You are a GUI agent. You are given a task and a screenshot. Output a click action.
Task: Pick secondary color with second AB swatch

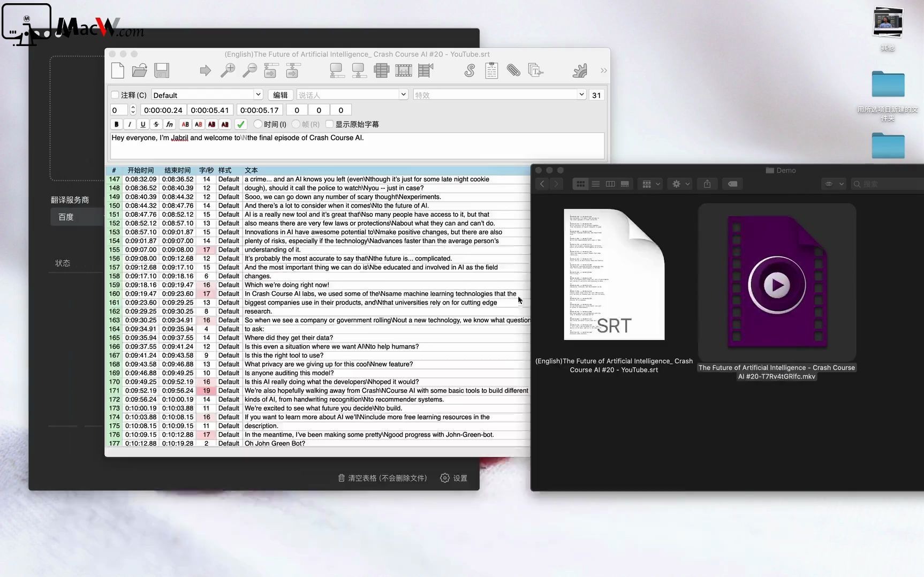point(199,124)
